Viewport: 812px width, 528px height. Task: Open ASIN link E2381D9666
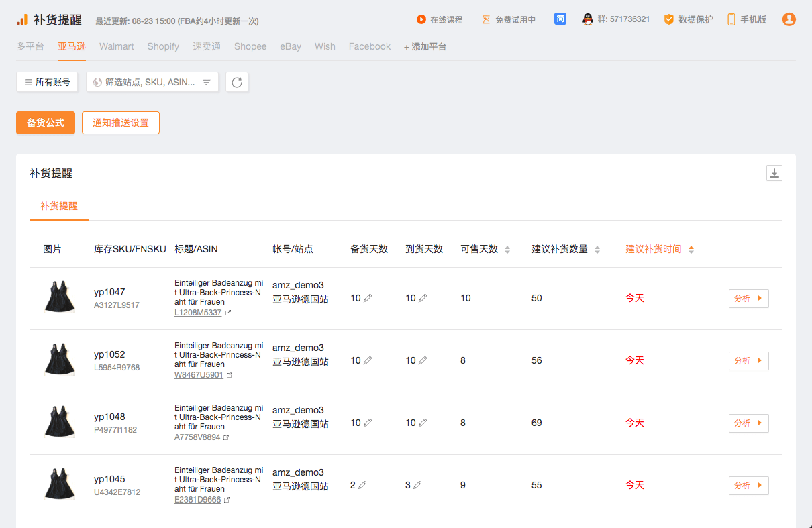pos(197,500)
